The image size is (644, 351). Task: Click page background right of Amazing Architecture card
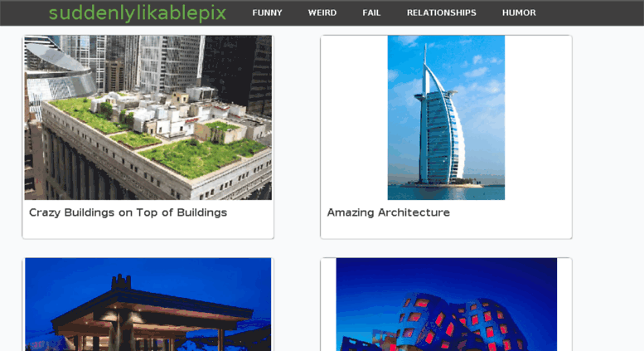point(608,137)
